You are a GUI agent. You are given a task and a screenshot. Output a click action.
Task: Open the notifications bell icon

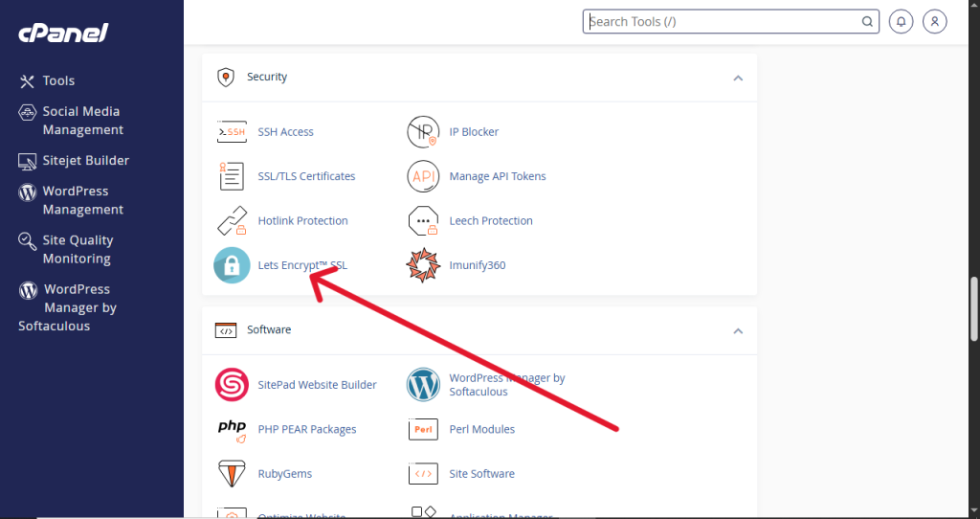[901, 21]
